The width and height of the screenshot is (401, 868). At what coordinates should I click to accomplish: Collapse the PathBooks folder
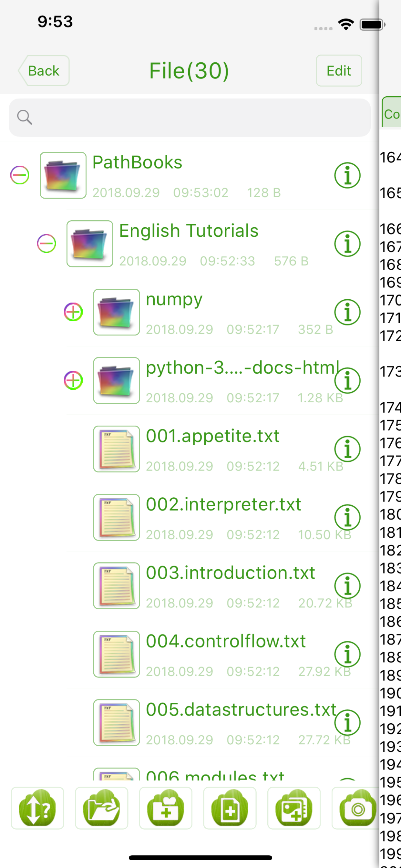pyautogui.click(x=20, y=175)
